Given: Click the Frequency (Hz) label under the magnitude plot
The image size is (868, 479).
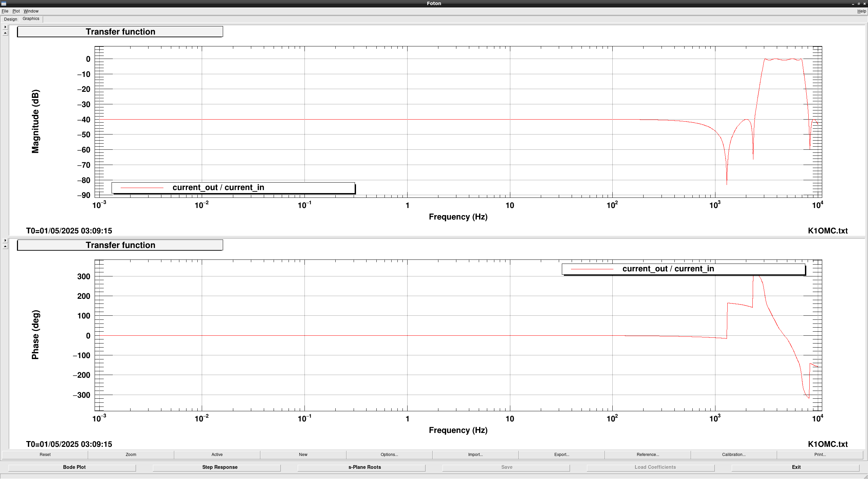Looking at the screenshot, I should point(458,217).
